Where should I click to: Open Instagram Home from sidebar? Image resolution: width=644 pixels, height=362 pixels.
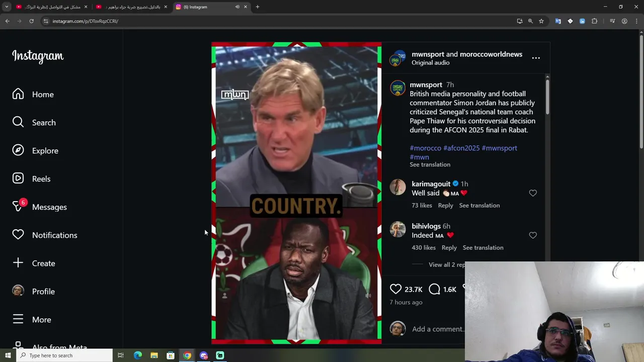pyautogui.click(x=33, y=95)
